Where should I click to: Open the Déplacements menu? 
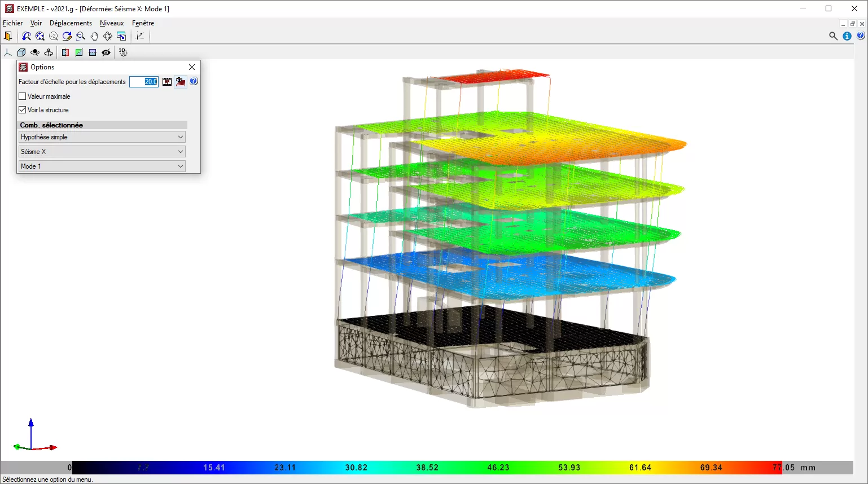[71, 23]
